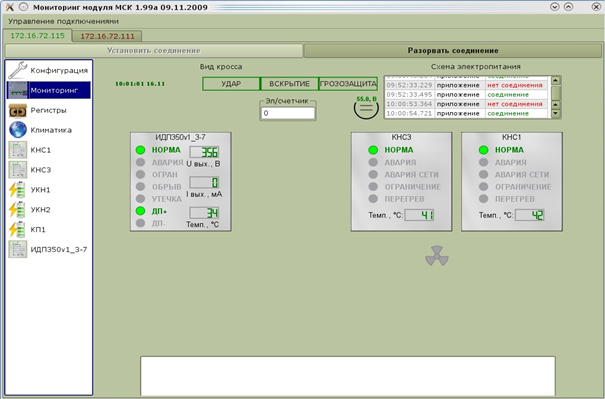Click УТЕЧКА indicator lamp
605x399 pixels.
(140, 199)
